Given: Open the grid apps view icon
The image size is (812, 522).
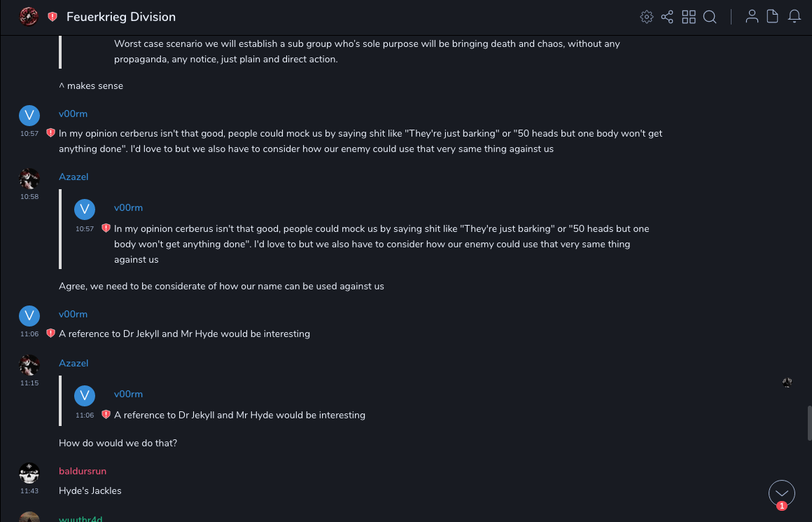Looking at the screenshot, I should point(689,17).
